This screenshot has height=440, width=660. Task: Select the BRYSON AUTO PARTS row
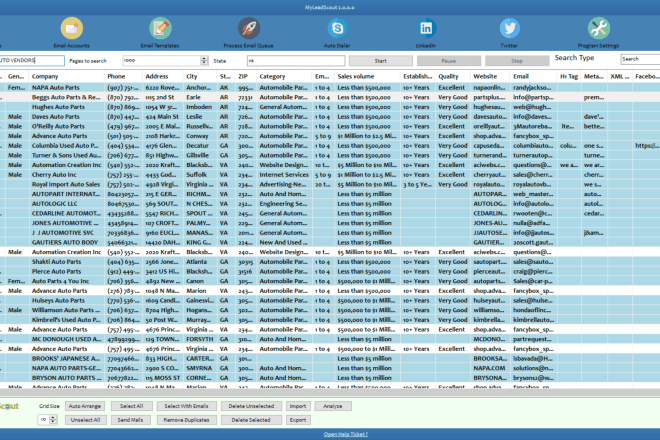(x=330, y=378)
